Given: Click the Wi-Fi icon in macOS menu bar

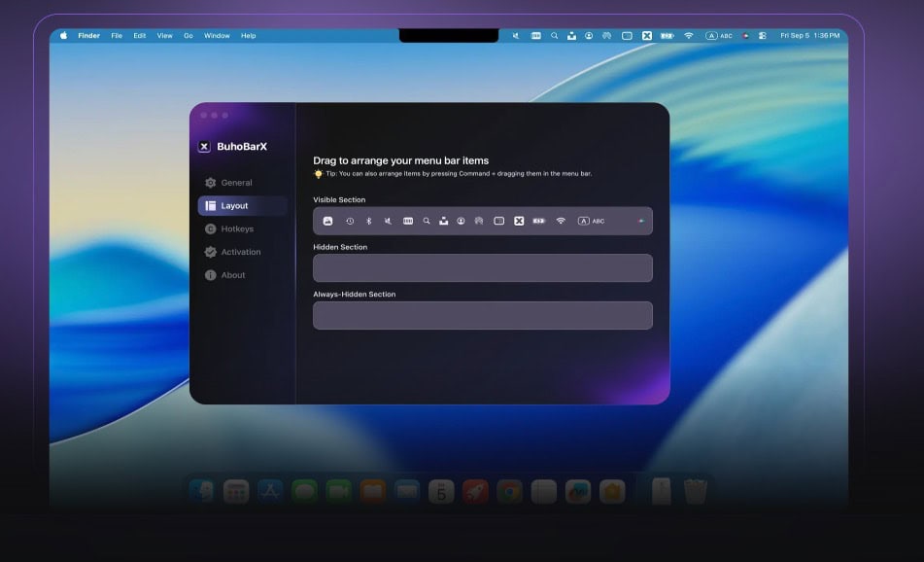Looking at the screenshot, I should tap(689, 36).
